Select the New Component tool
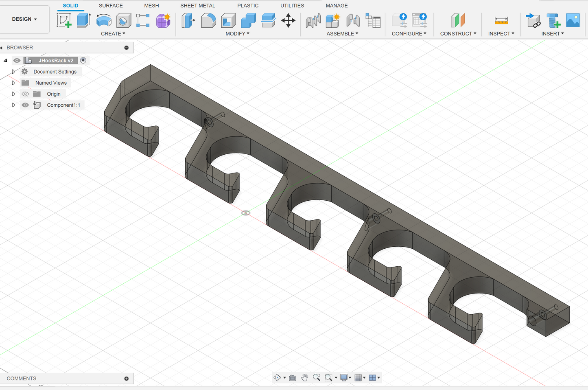The image size is (588, 390). pos(333,20)
